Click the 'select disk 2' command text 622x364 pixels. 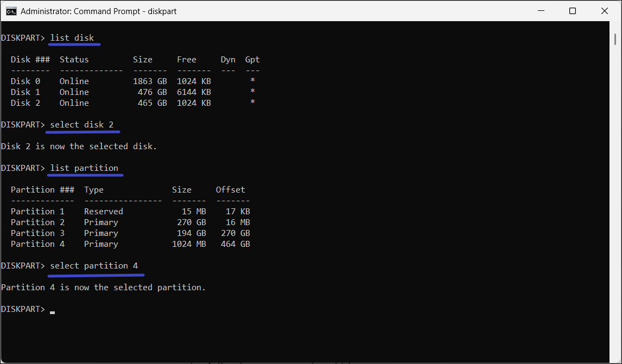point(81,125)
